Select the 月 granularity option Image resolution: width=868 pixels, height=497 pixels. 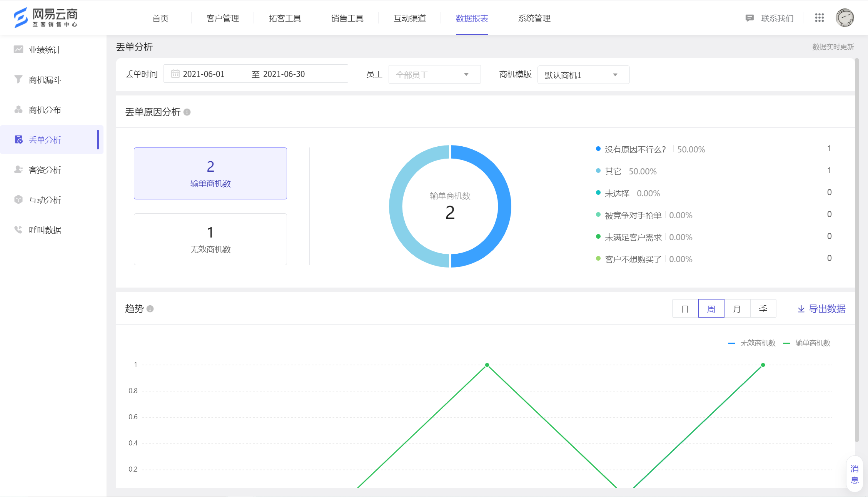(737, 309)
